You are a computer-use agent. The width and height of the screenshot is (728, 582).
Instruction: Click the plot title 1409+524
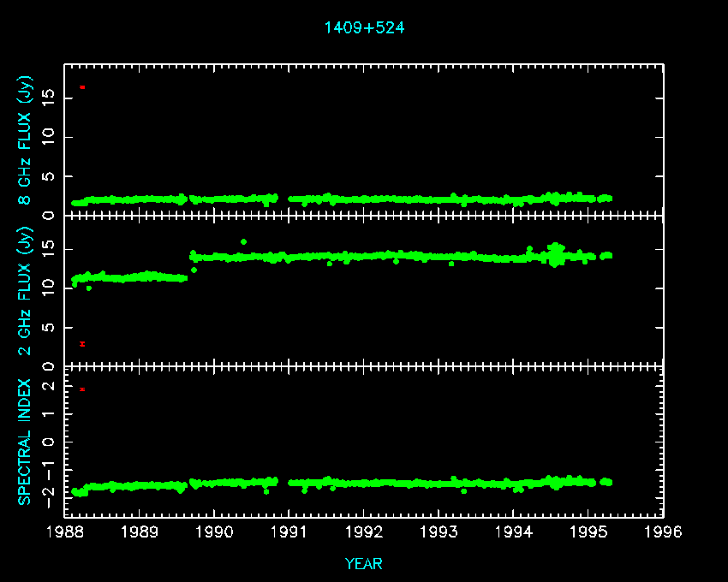click(x=364, y=27)
